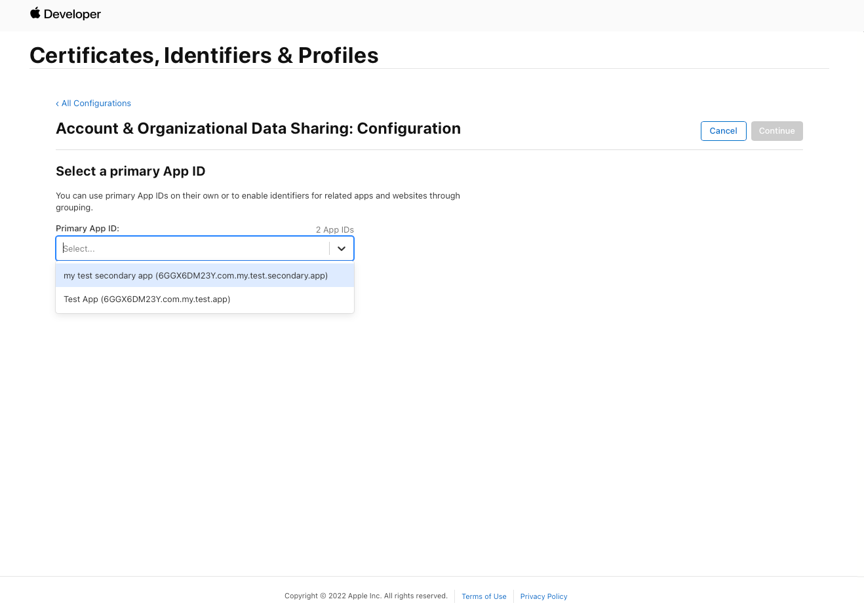This screenshot has height=616, width=864.
Task: Click the Cancel button
Action: point(723,130)
